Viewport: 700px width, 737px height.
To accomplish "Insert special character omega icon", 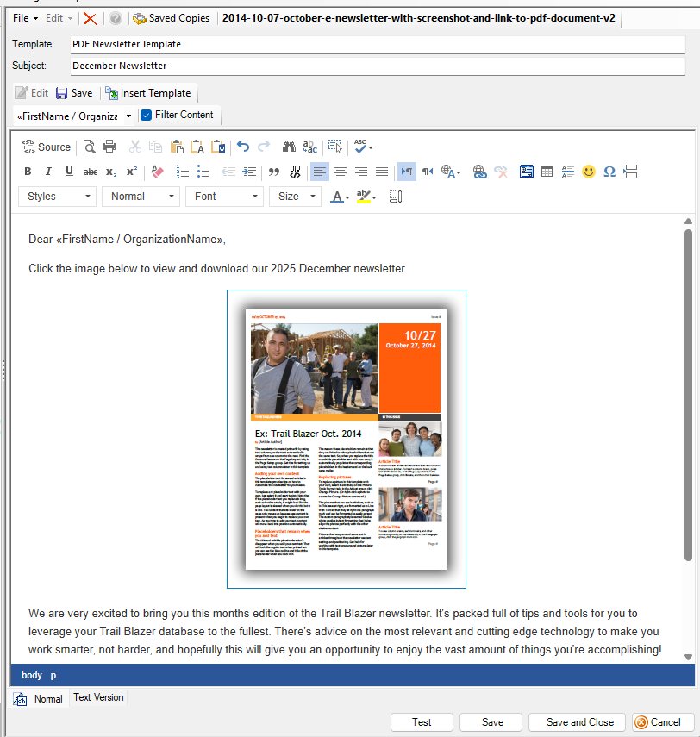I will [609, 172].
